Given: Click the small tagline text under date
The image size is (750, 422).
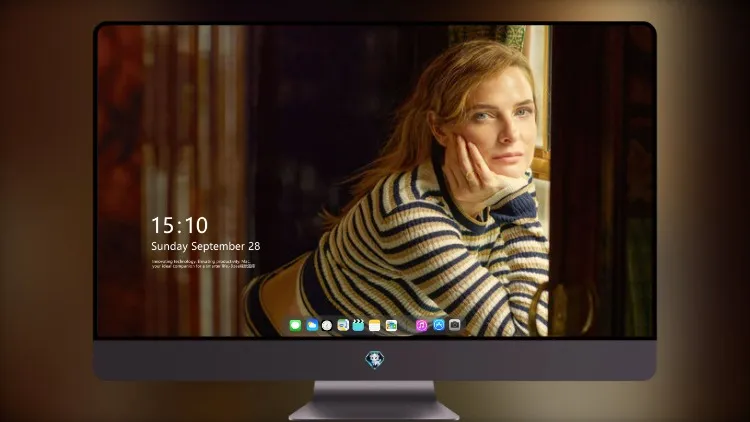Looking at the screenshot, I should pyautogui.click(x=204, y=264).
